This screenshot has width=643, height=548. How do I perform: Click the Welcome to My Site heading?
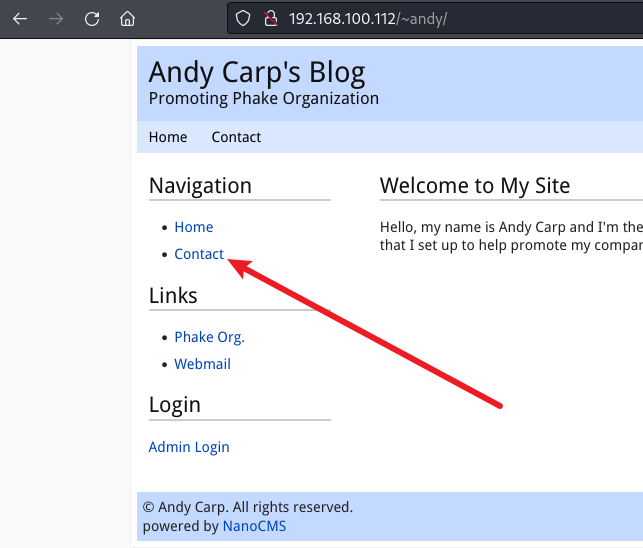tap(475, 185)
